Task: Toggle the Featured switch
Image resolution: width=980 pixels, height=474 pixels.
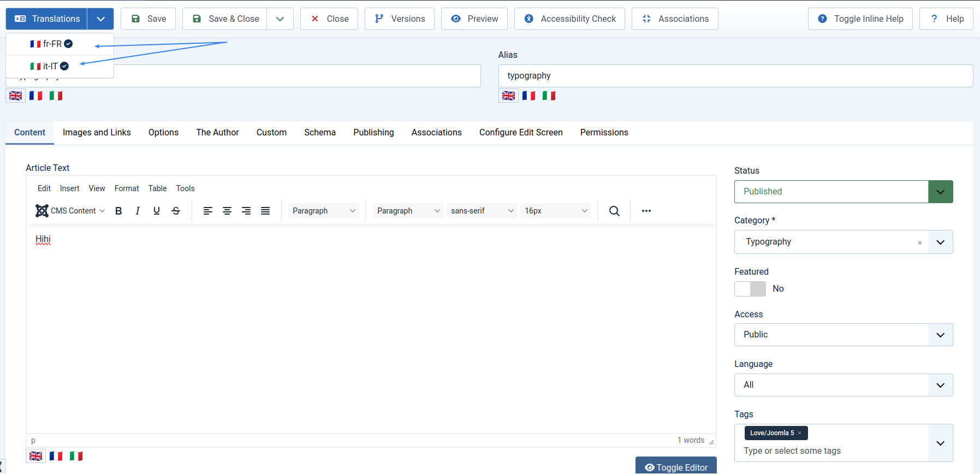Action: [750, 289]
